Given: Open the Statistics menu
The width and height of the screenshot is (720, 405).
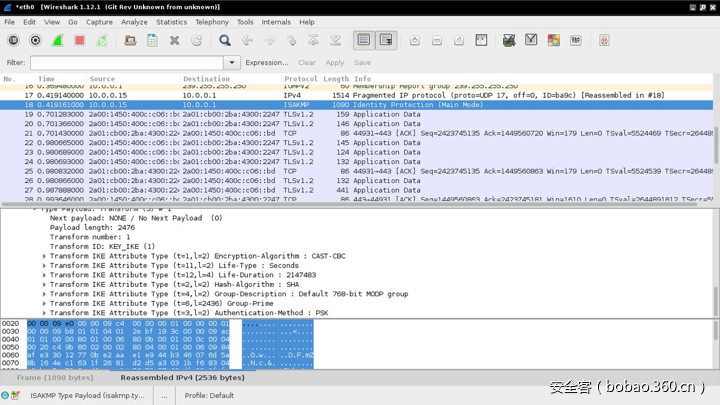Looking at the screenshot, I should (171, 21).
